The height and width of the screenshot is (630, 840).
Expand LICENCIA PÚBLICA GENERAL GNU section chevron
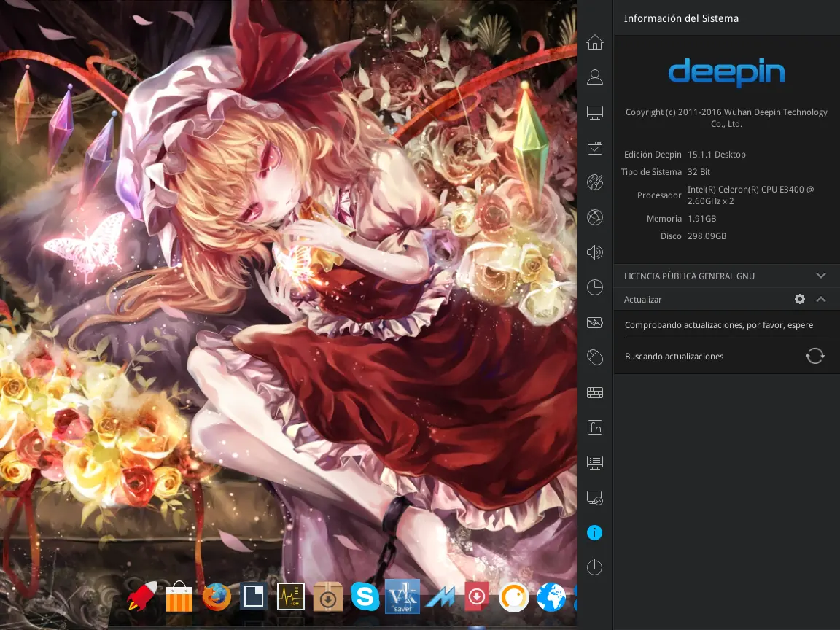pyautogui.click(x=821, y=276)
